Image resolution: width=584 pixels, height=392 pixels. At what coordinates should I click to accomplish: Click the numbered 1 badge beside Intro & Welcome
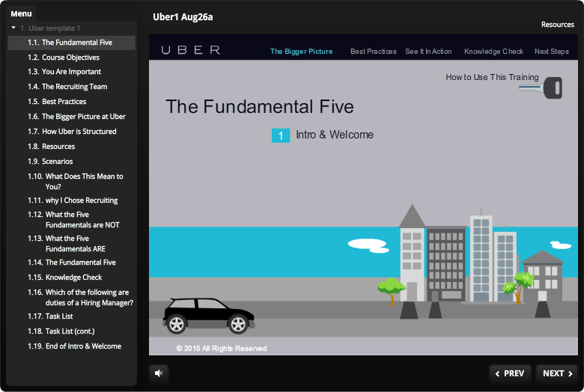click(x=281, y=135)
